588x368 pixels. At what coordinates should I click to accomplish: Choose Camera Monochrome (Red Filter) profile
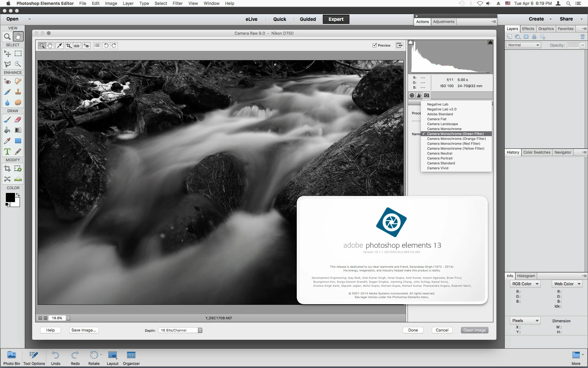click(453, 144)
